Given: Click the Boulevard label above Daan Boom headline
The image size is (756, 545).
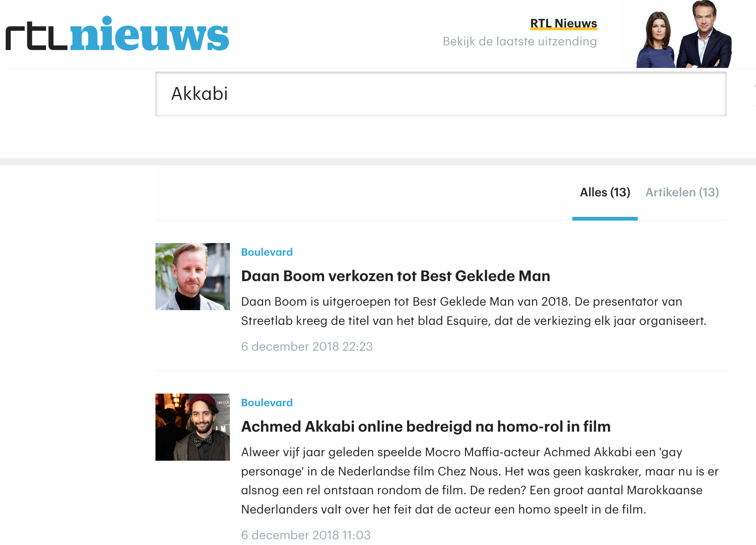Looking at the screenshot, I should click(267, 252).
